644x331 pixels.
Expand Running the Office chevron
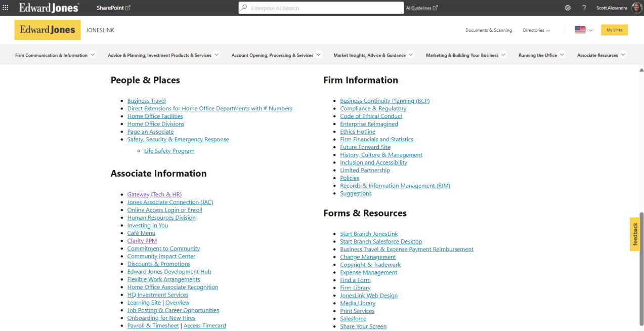(562, 55)
